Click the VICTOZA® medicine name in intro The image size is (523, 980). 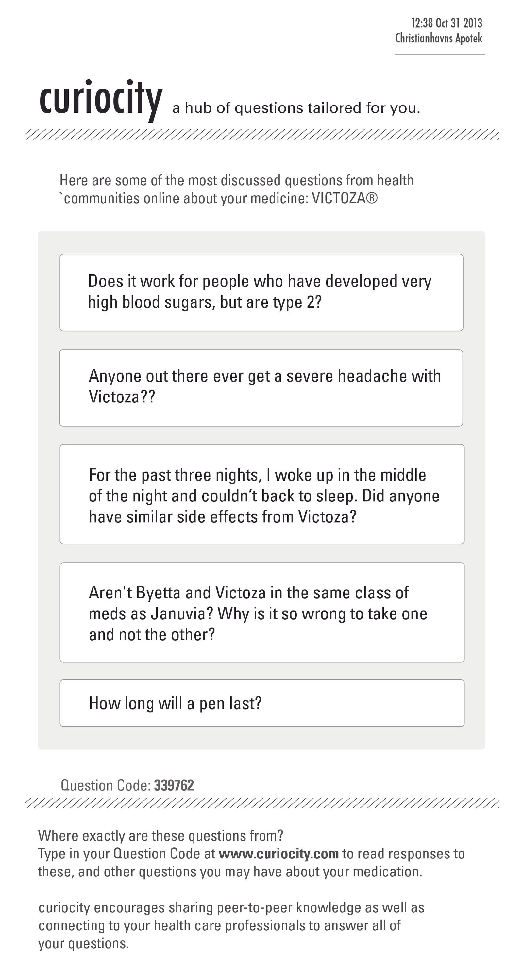tap(345, 198)
